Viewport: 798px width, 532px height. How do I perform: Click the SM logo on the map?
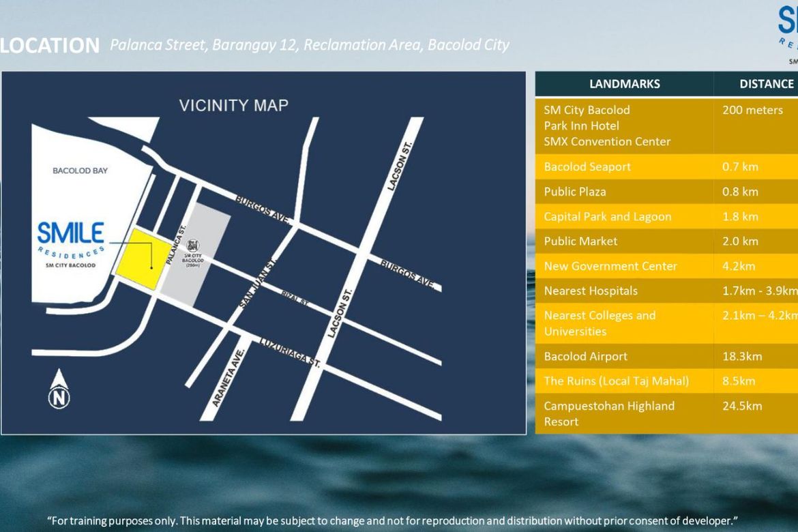click(193, 246)
